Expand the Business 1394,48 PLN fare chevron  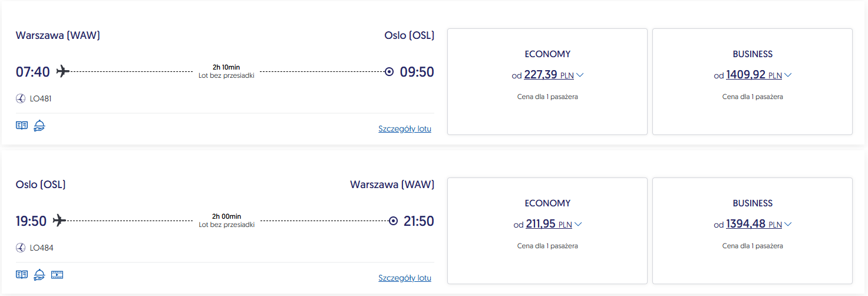click(x=788, y=224)
